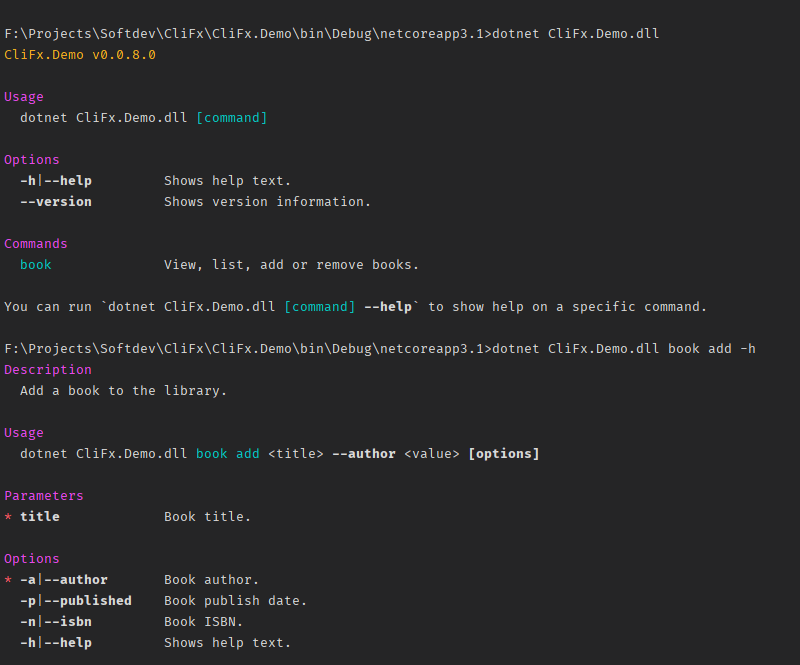Click the bold --version option name
This screenshot has height=665, width=800.
(56, 202)
